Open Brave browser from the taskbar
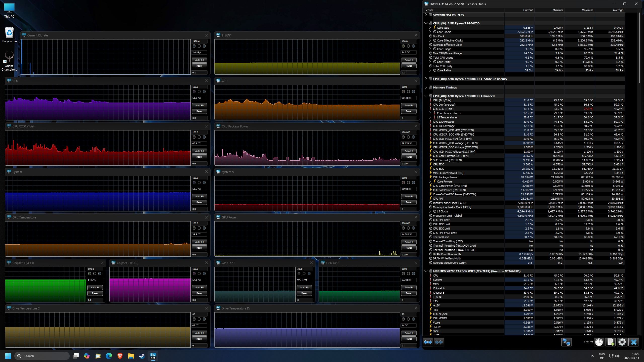The height and width of the screenshot is (362, 644). tap(120, 356)
